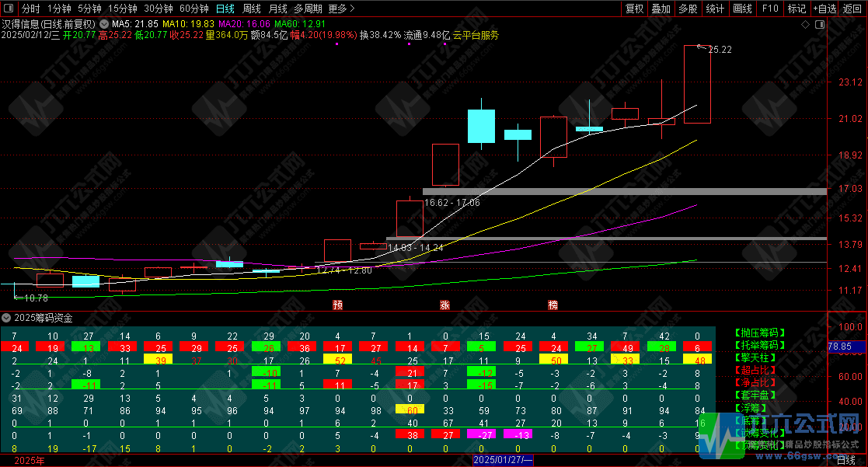Collapse the 2025筹码资金 indicator panel arrow
This screenshot has height=467, width=868.
[6, 318]
